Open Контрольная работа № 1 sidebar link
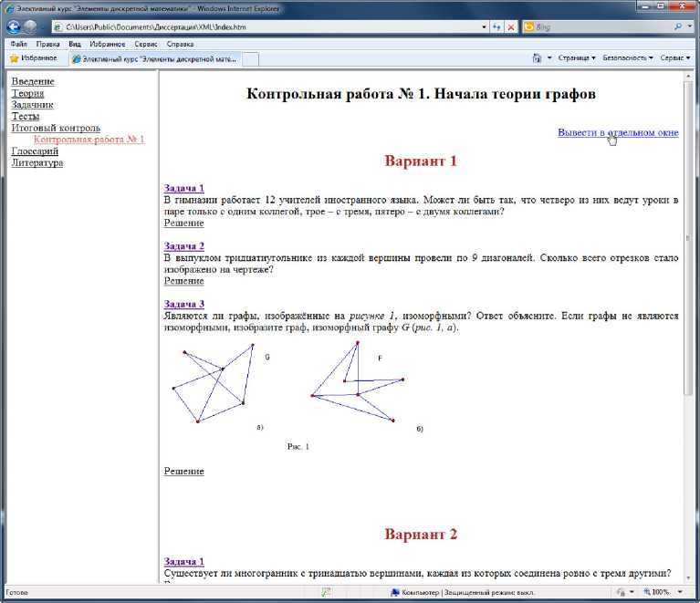700x603 pixels. coord(89,140)
